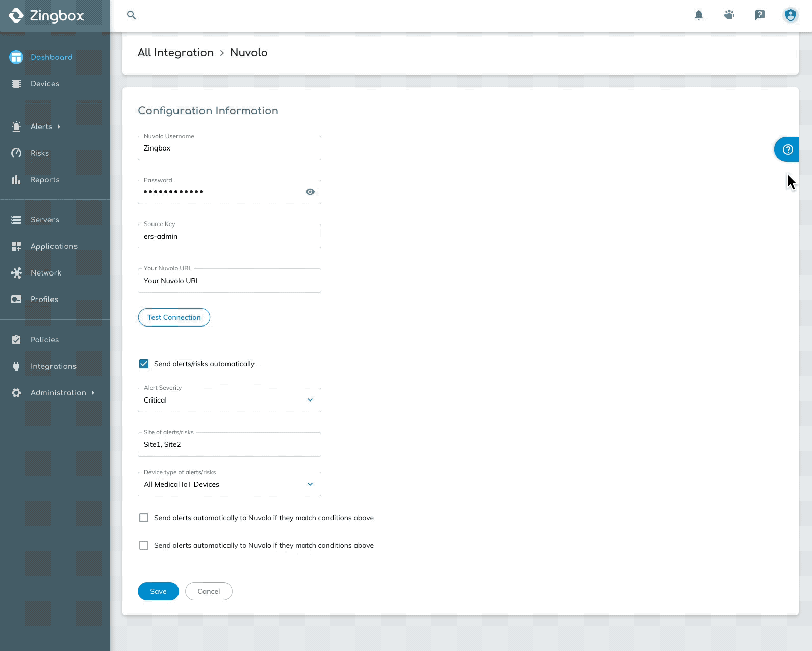Open the search magnifier icon
The image size is (812, 651).
(131, 15)
